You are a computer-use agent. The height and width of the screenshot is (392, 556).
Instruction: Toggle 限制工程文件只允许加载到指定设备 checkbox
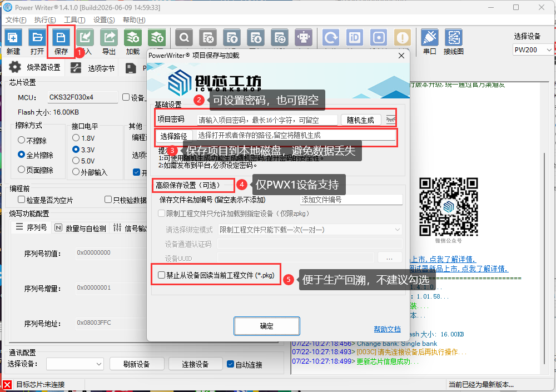tap(161, 213)
